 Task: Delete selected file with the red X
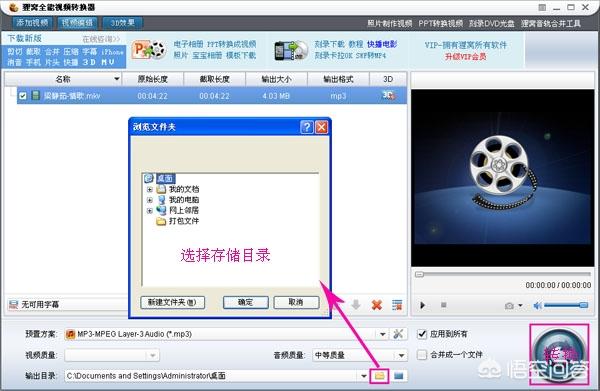point(377,305)
